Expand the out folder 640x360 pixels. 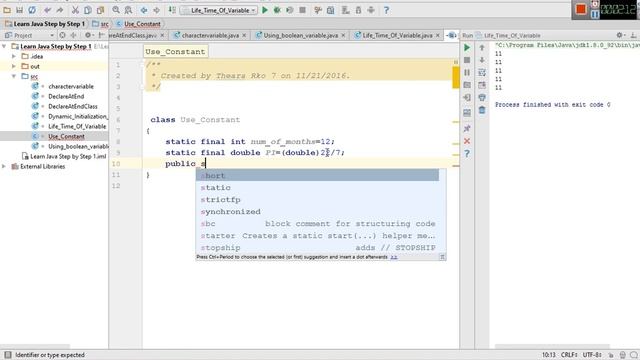coord(14,66)
